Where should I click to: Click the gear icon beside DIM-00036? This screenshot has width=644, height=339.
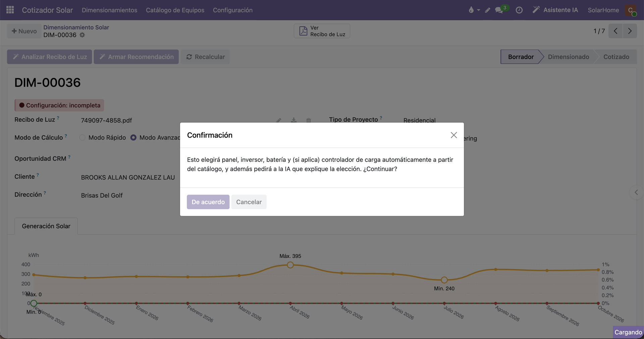(82, 35)
